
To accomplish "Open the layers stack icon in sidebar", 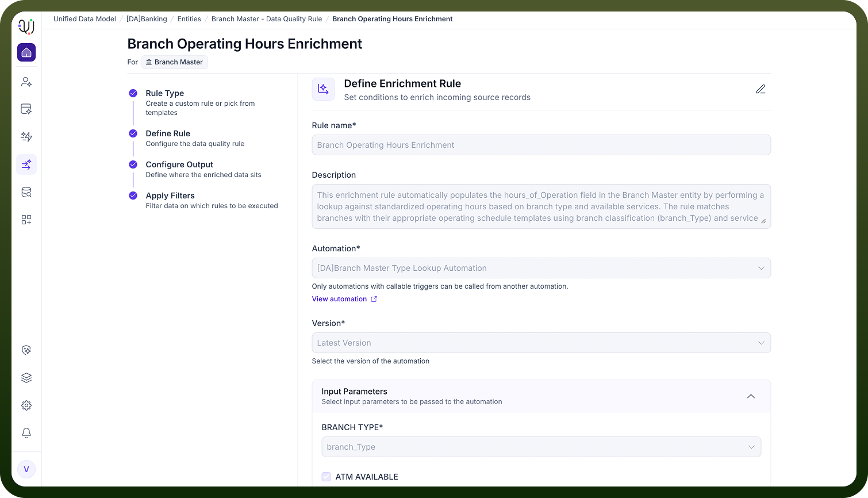I will (26, 378).
